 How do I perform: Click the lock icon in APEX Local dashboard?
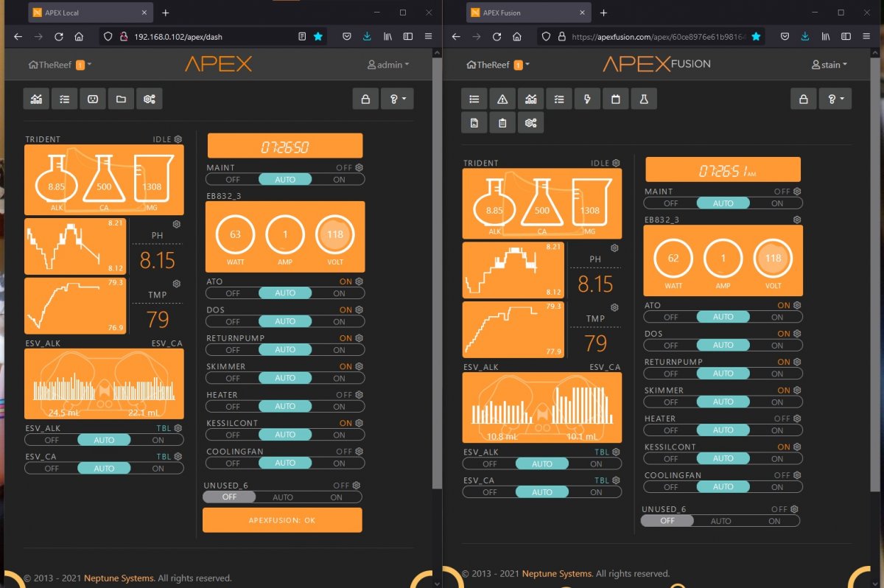(365, 99)
